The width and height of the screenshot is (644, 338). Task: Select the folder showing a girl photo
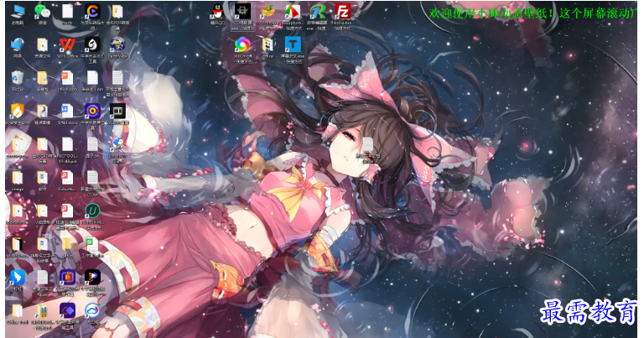42,112
